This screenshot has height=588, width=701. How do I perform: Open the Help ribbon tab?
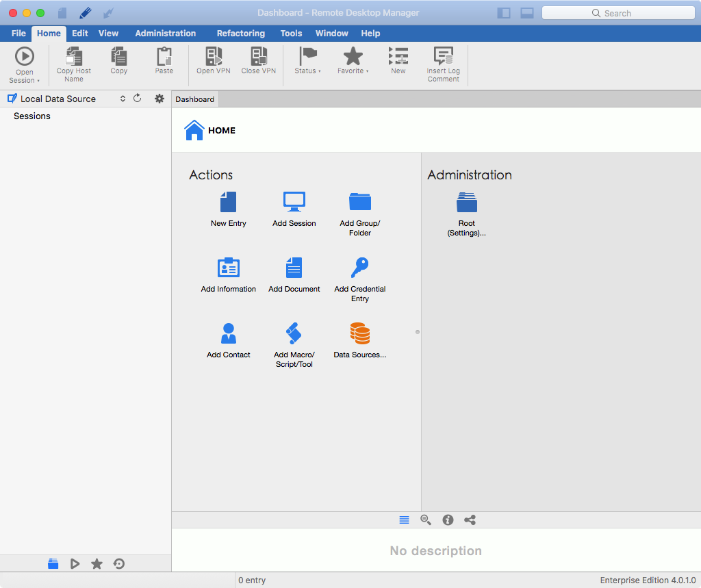(370, 33)
